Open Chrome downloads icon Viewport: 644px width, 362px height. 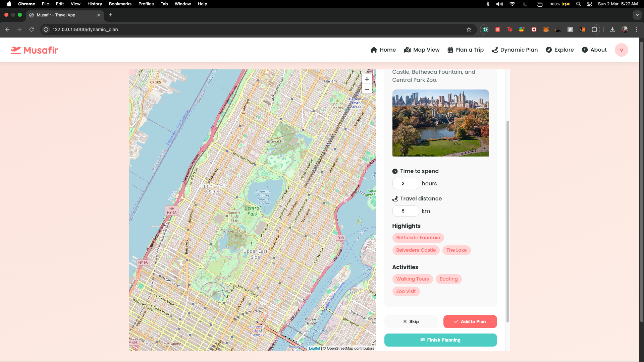[x=612, y=29]
